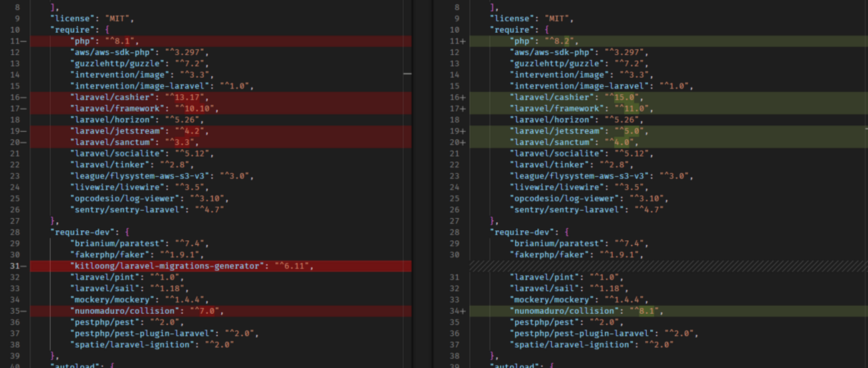
Task: Click spatie/laravel-ignition line in right pane
Action: coord(591,345)
